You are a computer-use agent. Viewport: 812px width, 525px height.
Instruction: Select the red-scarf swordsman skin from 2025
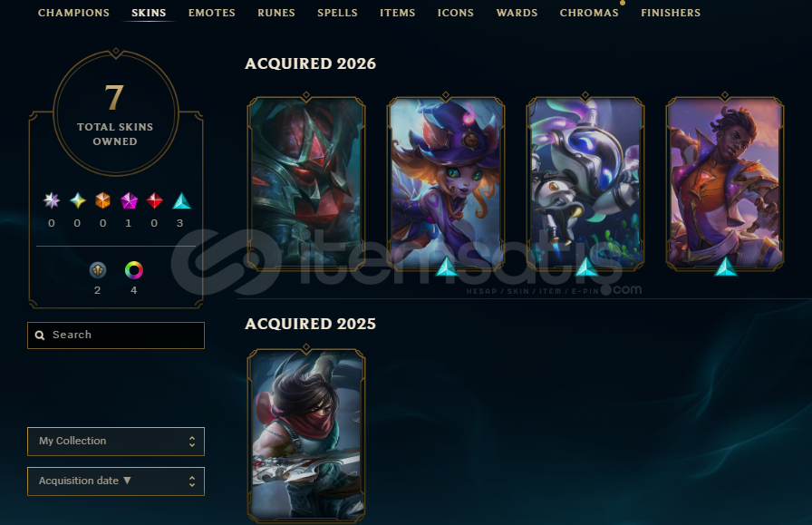[x=306, y=435]
